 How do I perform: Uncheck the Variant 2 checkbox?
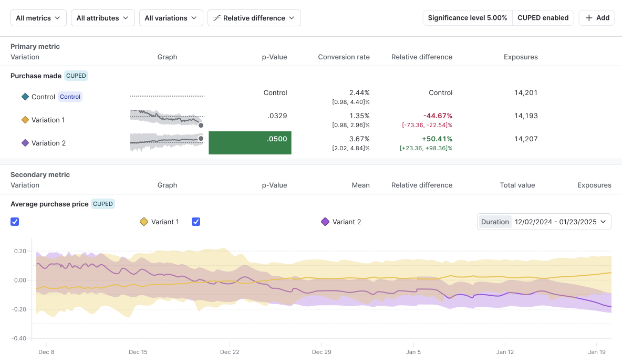click(x=196, y=222)
